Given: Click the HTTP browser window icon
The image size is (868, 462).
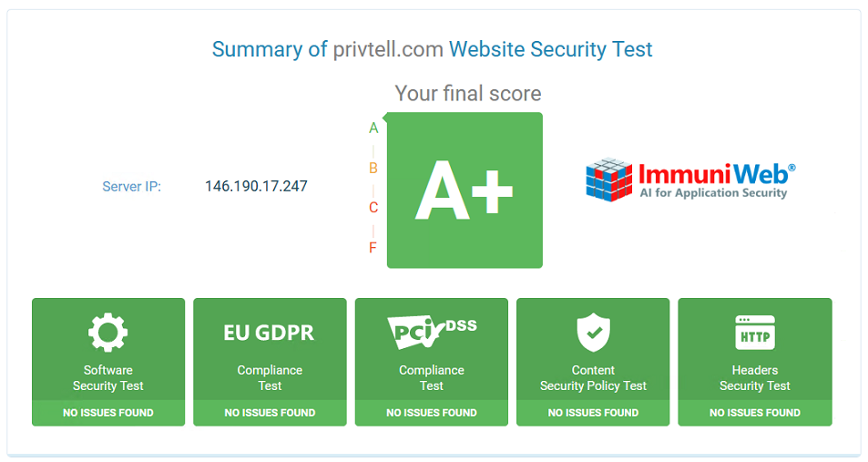Looking at the screenshot, I should 755,333.
